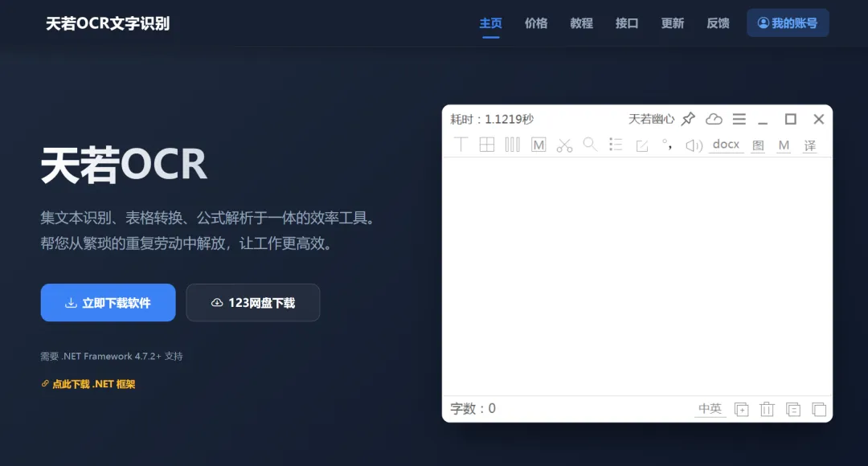Click the large 天若OCR heading

click(124, 165)
